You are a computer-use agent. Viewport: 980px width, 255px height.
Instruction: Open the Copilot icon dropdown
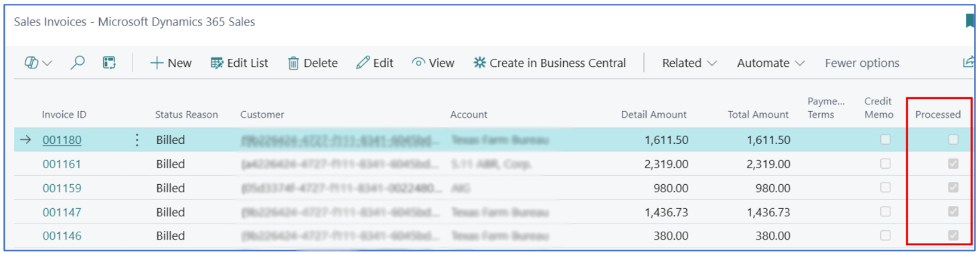[37, 63]
